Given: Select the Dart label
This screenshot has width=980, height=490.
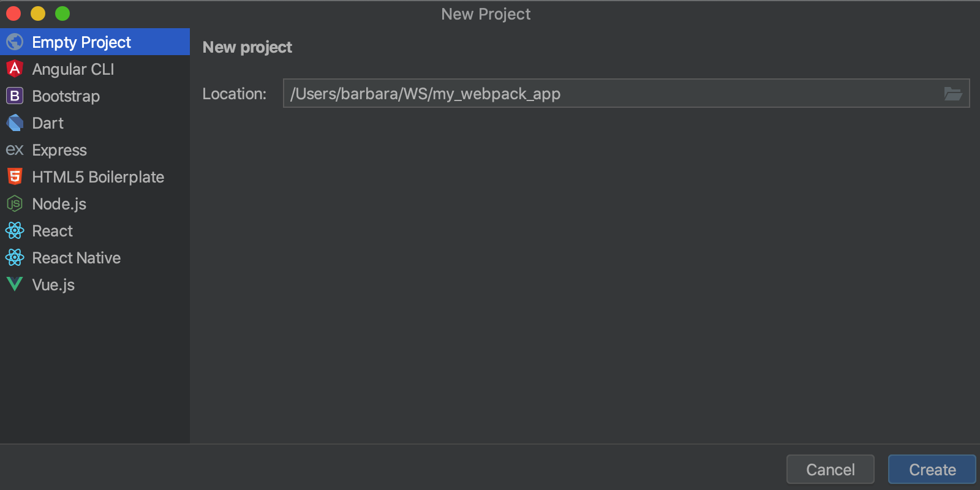Looking at the screenshot, I should click(x=48, y=123).
